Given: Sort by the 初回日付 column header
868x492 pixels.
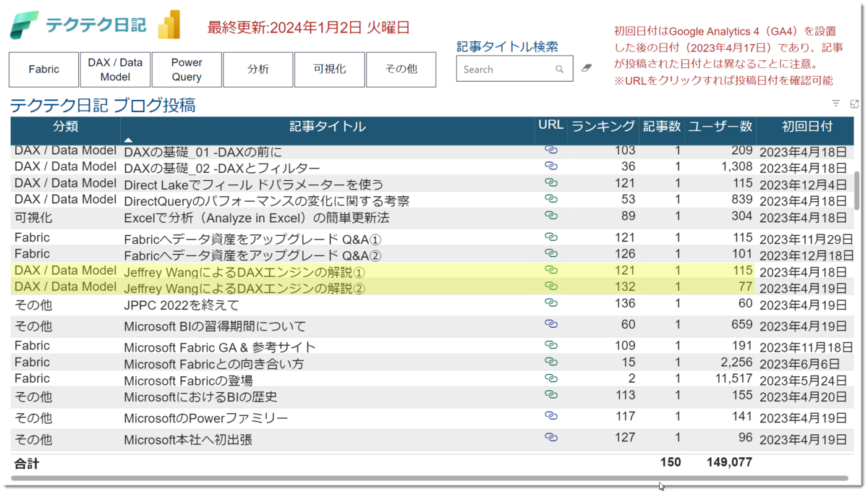Looking at the screenshot, I should point(807,126).
